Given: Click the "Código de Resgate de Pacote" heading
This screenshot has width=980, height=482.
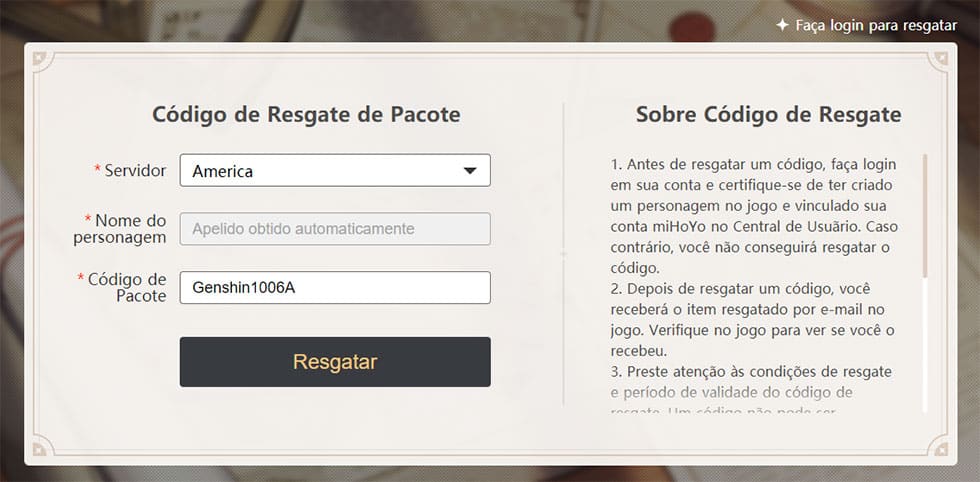Looking at the screenshot, I should tap(306, 114).
